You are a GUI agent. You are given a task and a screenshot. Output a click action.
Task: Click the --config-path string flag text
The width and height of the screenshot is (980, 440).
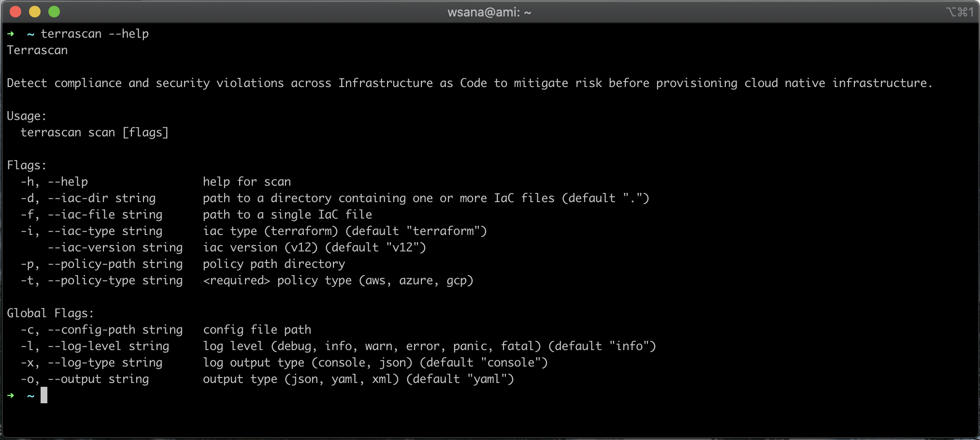click(x=115, y=330)
